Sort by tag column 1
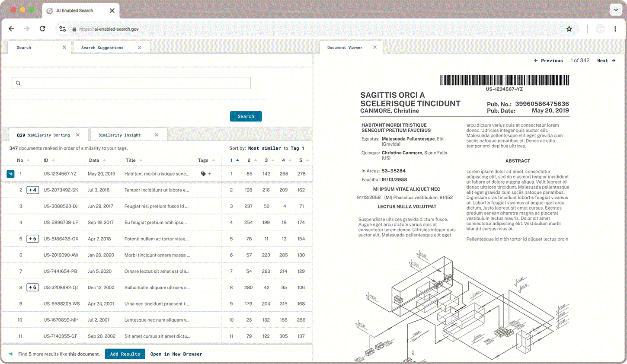The width and height of the screenshot is (627, 364). pyautogui.click(x=234, y=160)
